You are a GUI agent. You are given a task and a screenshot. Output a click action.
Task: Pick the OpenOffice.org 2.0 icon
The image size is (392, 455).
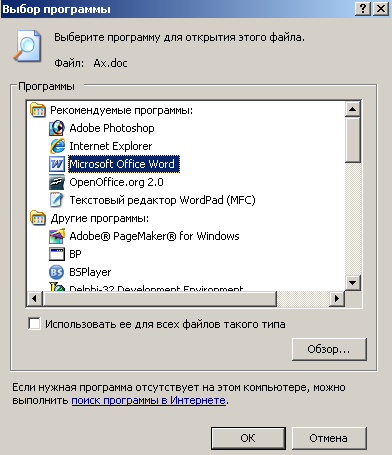point(57,182)
